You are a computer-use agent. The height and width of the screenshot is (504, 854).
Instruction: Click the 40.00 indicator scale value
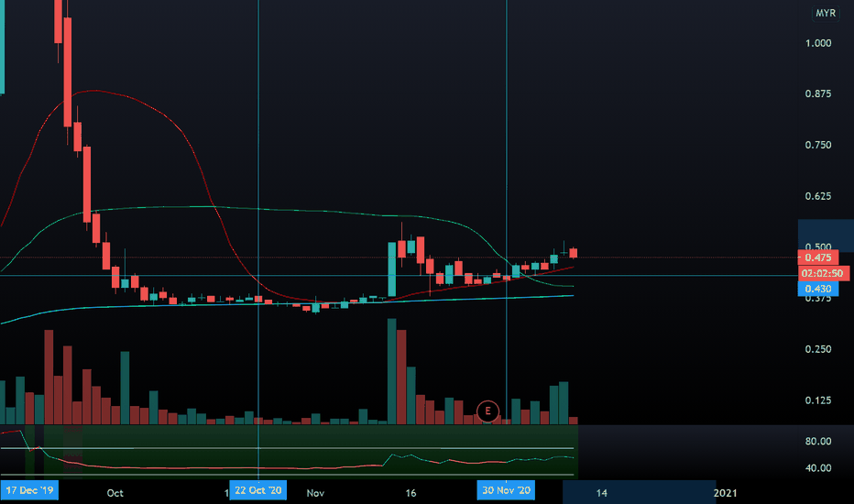click(x=818, y=468)
